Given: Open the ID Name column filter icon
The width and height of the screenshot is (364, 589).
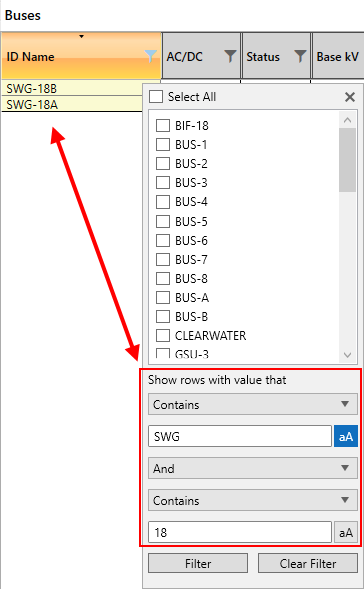Looking at the screenshot, I should coord(151,56).
